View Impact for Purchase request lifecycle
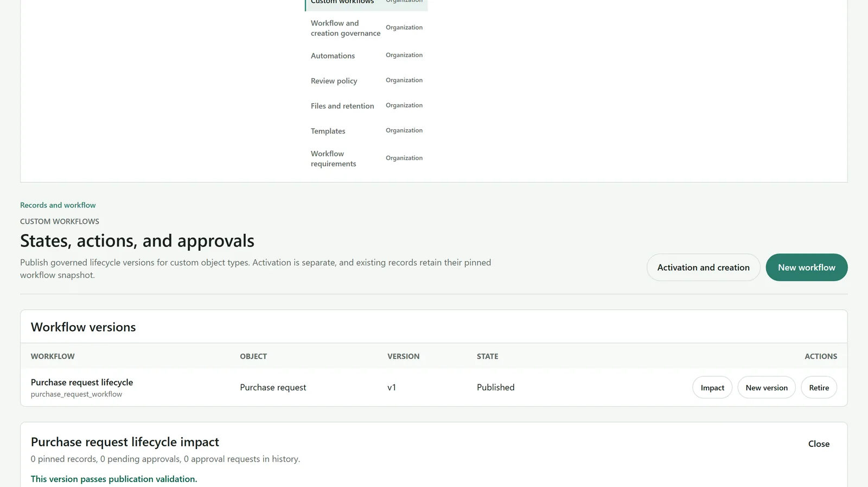 click(712, 388)
